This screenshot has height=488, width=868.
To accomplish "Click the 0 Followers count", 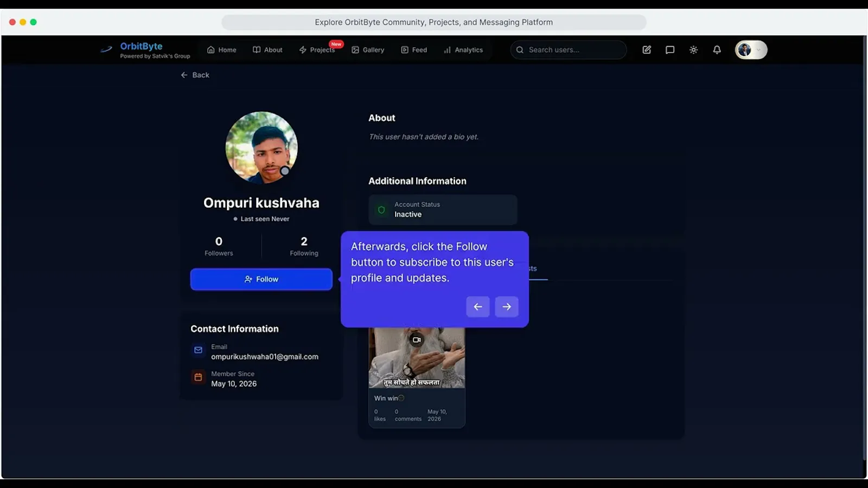I will click(x=219, y=246).
